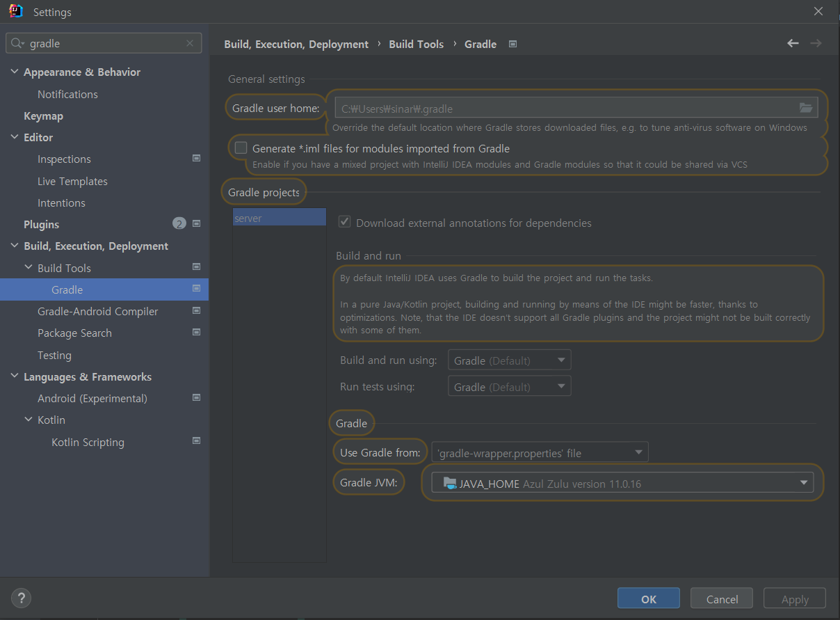Select the server Gradle project
The image size is (840, 620).
point(279,218)
